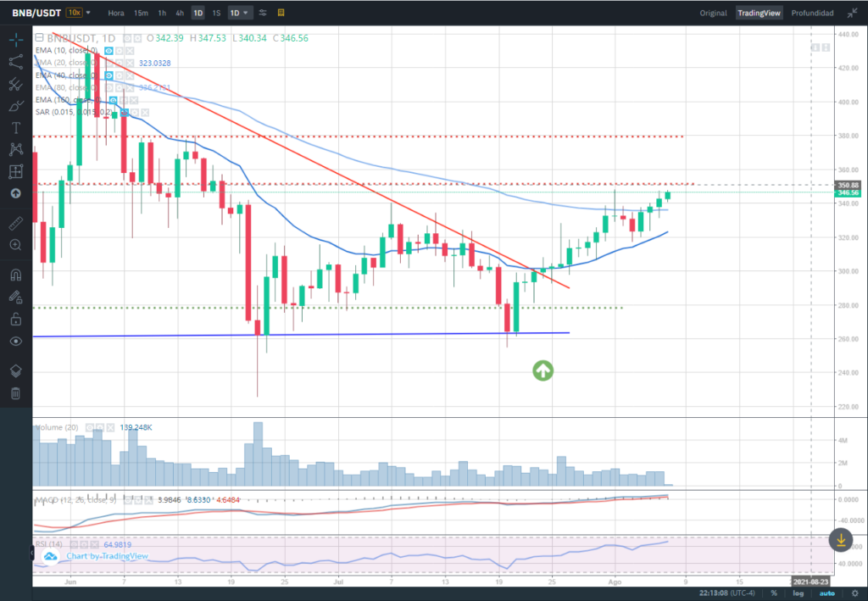Screen dimensions: 868x601
Task: Select the brush drawing tool
Action: pyautogui.click(x=15, y=106)
